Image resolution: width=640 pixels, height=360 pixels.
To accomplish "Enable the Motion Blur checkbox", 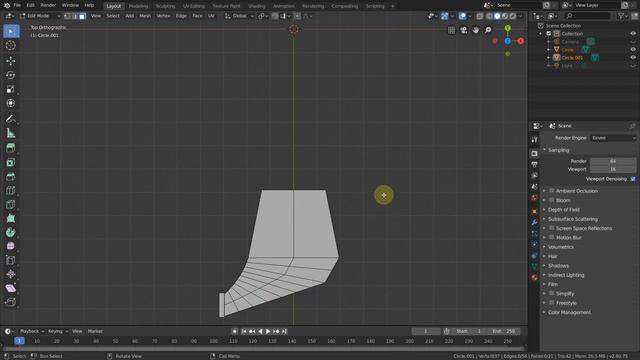I will (x=552, y=237).
